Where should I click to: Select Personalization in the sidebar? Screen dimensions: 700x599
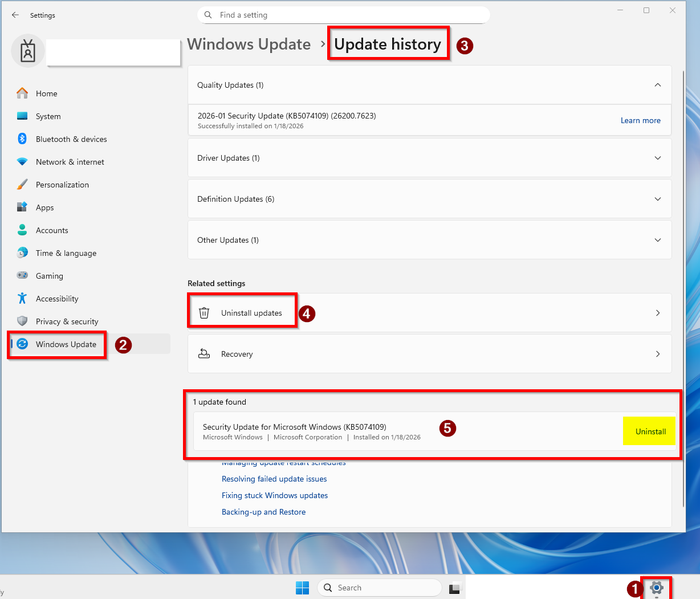(x=89, y=185)
